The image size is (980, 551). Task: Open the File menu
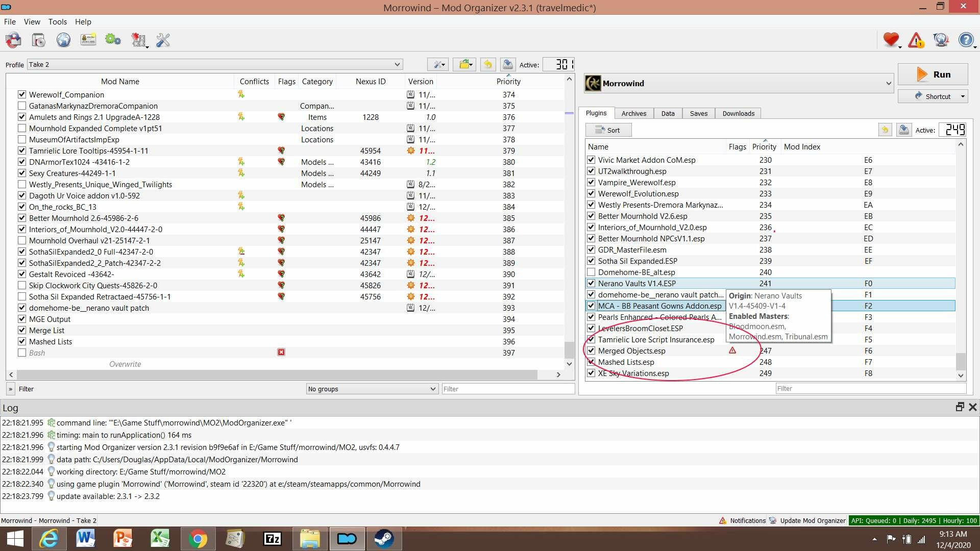coord(10,21)
